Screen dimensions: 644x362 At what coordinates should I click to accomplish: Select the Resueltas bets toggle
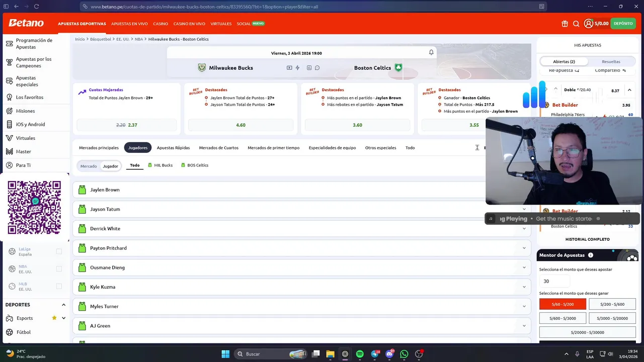tap(611, 61)
